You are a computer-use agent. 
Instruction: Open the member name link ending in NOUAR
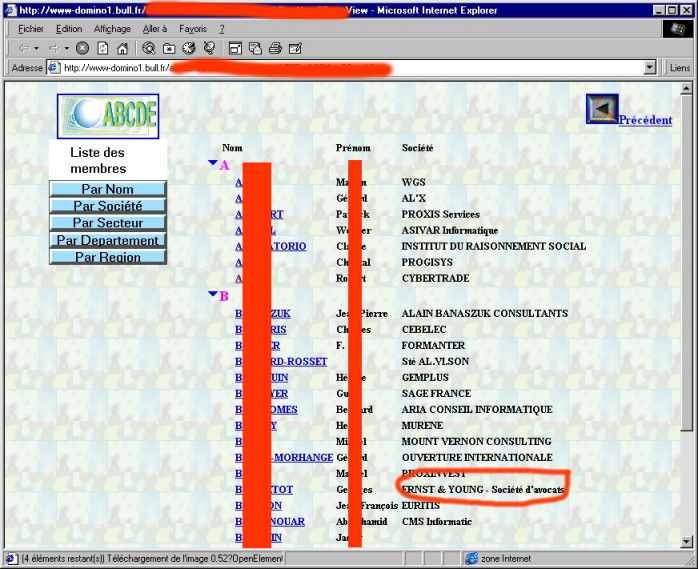pyautogui.click(x=270, y=522)
